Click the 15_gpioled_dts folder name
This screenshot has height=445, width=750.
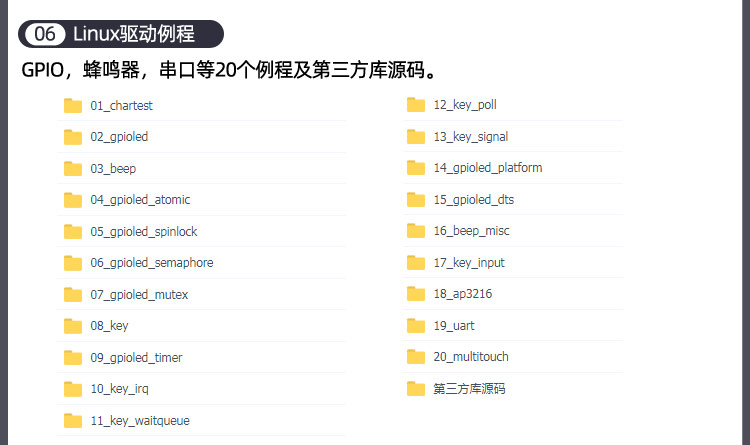click(474, 200)
